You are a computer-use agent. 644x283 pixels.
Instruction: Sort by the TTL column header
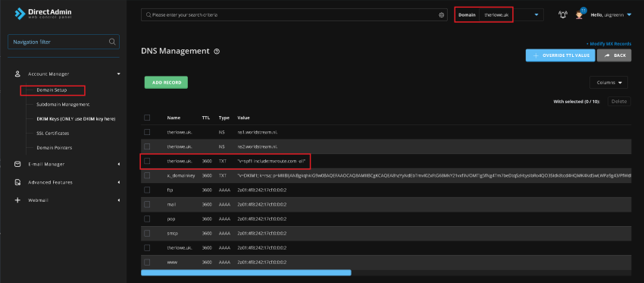(x=206, y=118)
